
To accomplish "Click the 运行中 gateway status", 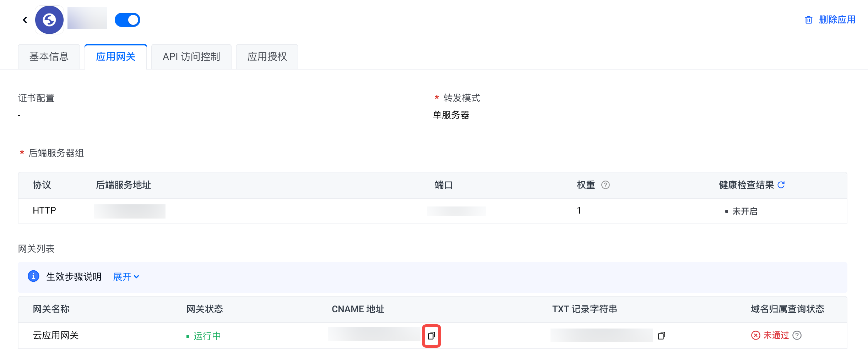I will tap(207, 336).
